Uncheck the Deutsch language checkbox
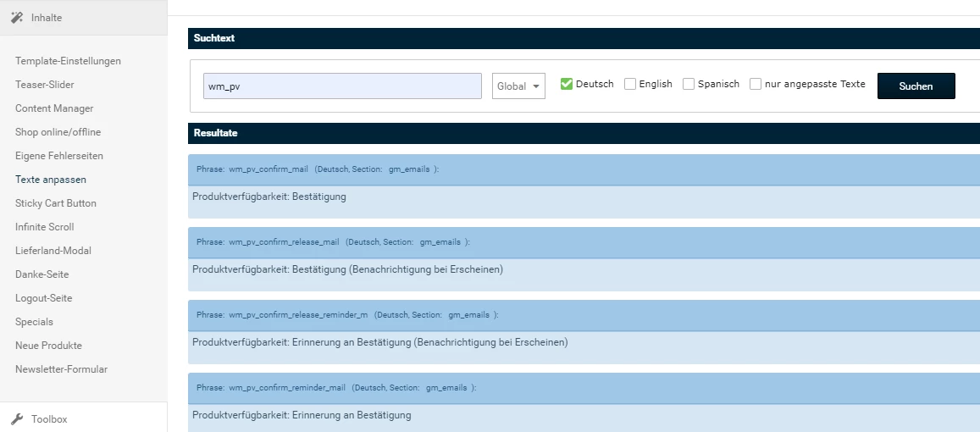Screen dimensions: 980x432 pos(567,84)
